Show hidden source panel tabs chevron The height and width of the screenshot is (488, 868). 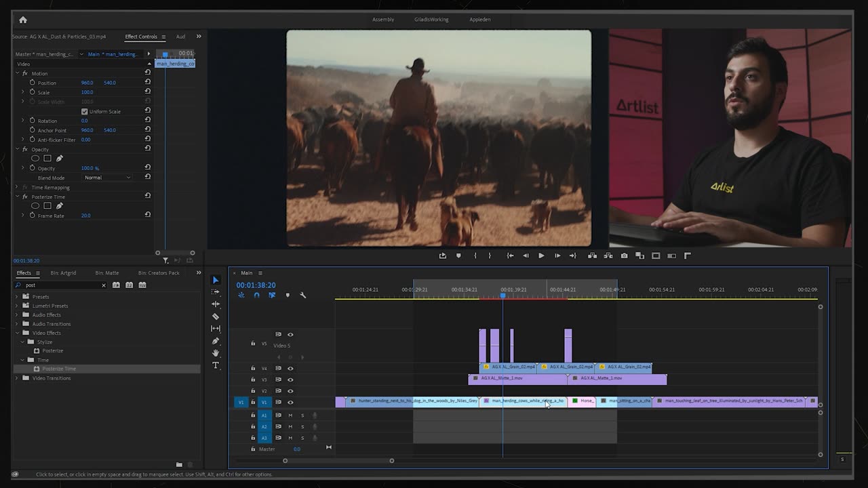coord(199,37)
